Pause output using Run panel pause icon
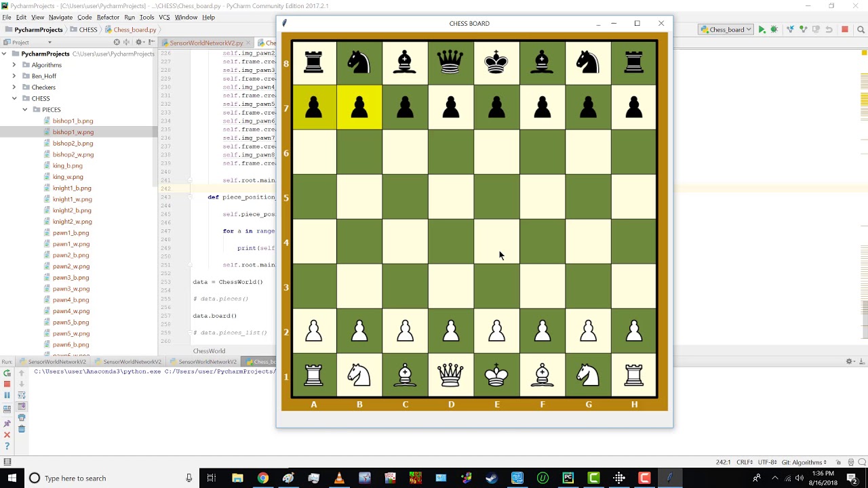Screen dimensions: 868x488 tap(7, 395)
